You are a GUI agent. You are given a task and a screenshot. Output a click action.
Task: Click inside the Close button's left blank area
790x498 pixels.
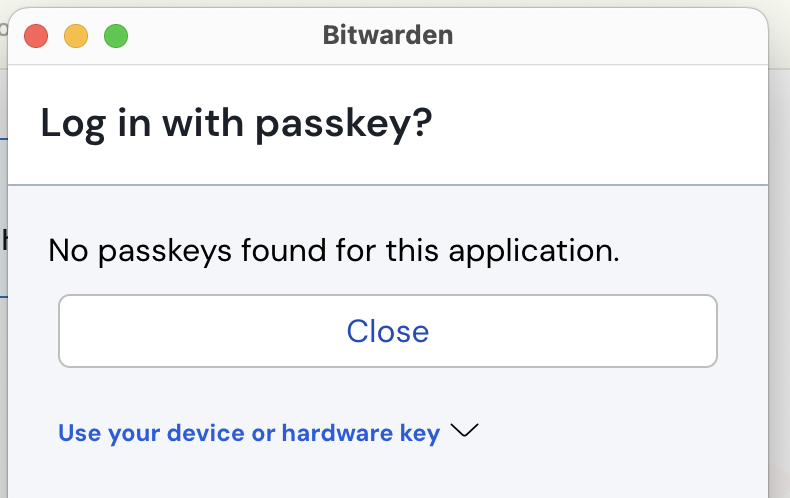(x=202, y=331)
